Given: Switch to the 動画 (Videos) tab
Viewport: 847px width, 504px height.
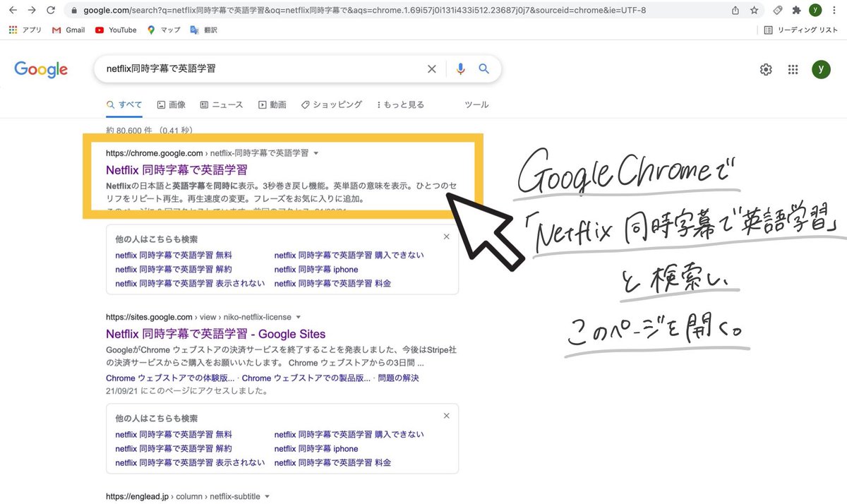Looking at the screenshot, I should [272, 104].
